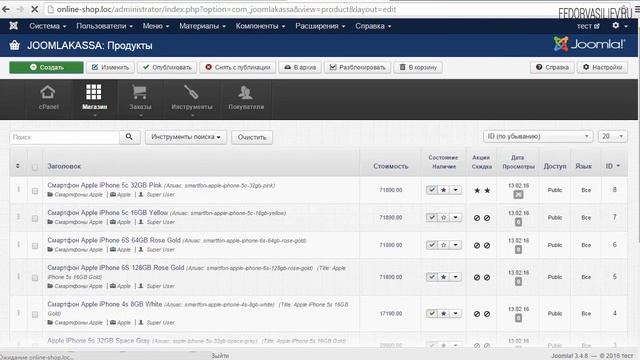Click the Опубликовать button
The image size is (640, 360).
(167, 67)
